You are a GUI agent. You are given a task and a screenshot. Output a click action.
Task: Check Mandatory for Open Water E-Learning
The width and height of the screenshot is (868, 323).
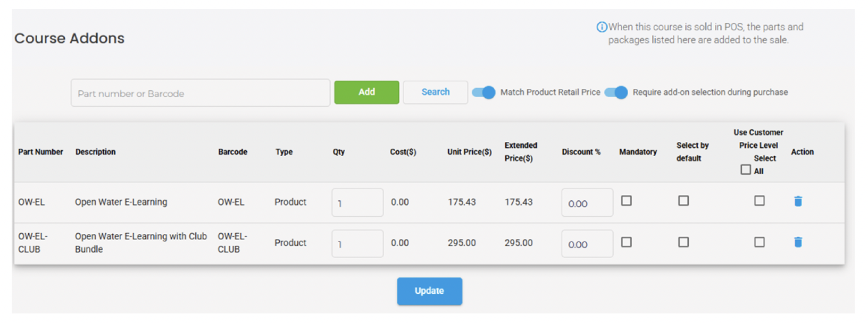pos(627,201)
